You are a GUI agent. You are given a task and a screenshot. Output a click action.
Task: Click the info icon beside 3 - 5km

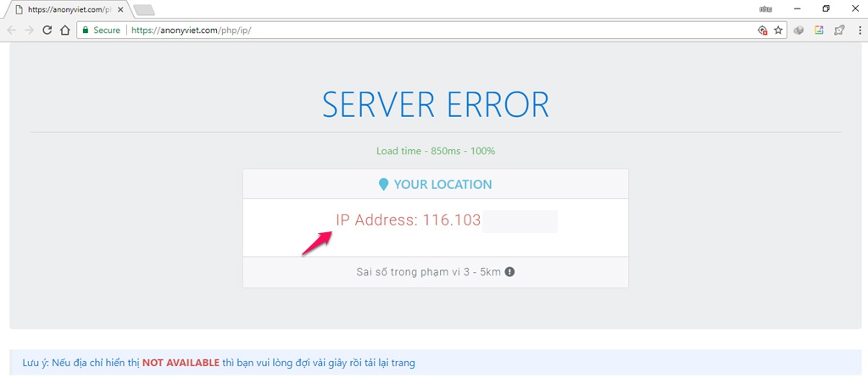tap(509, 272)
